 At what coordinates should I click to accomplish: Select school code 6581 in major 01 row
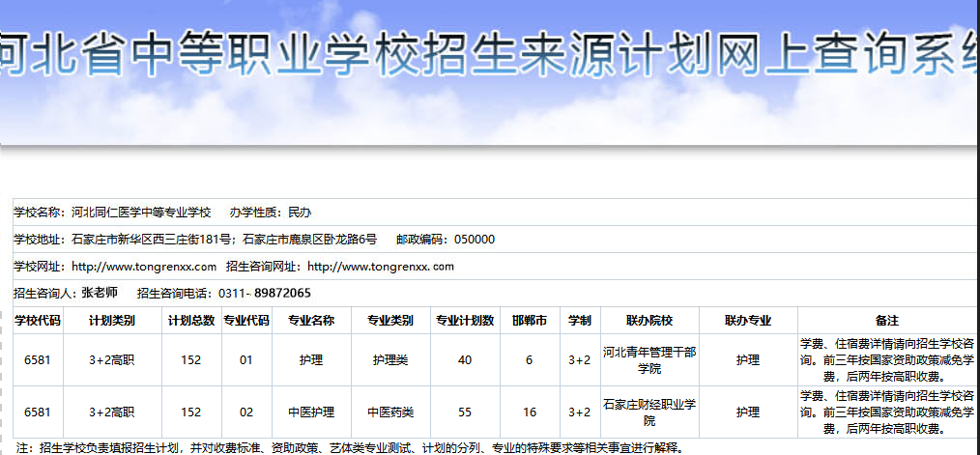38,360
